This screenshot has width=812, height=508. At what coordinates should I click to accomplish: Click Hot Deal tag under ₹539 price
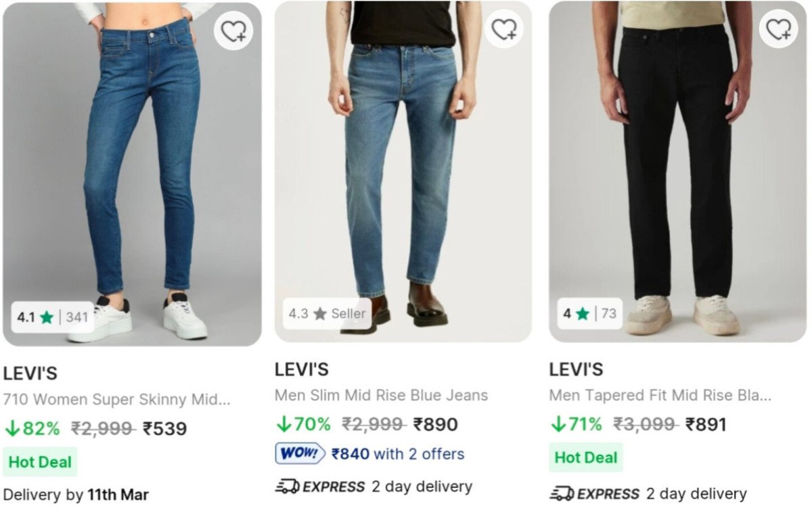pos(40,462)
